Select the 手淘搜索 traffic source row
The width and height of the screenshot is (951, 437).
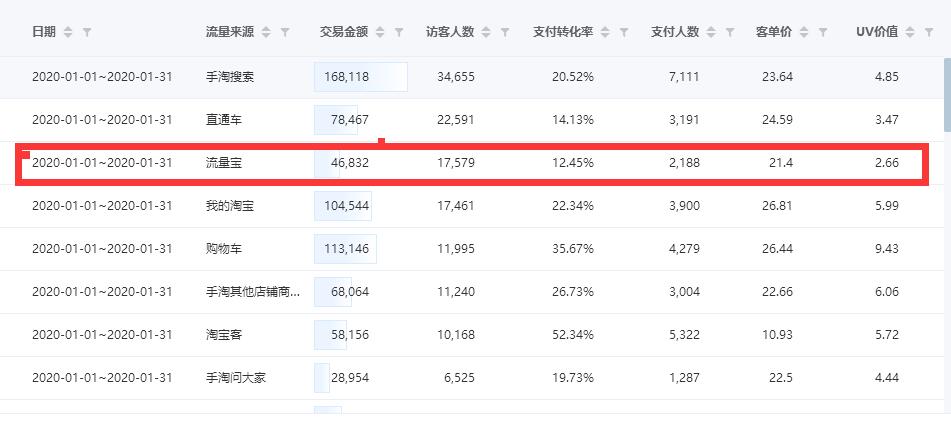[472, 77]
